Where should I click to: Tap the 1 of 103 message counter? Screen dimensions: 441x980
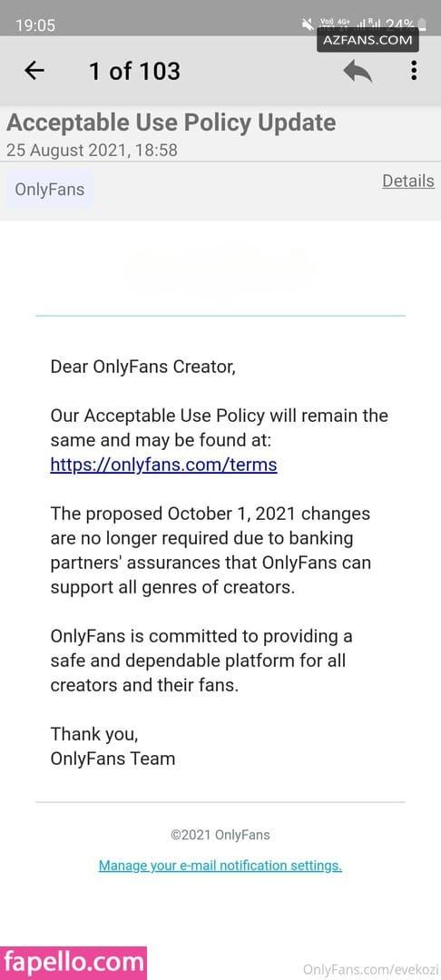coord(134,72)
